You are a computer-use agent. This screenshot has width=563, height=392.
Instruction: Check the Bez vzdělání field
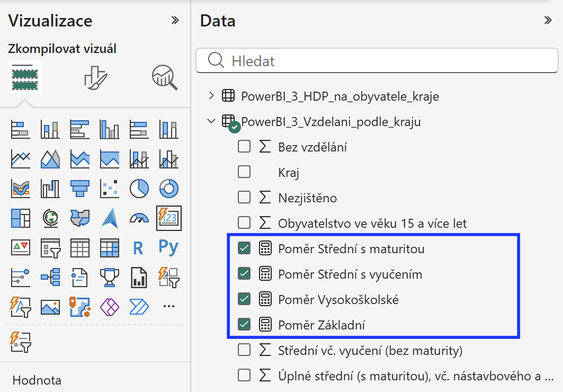(244, 146)
